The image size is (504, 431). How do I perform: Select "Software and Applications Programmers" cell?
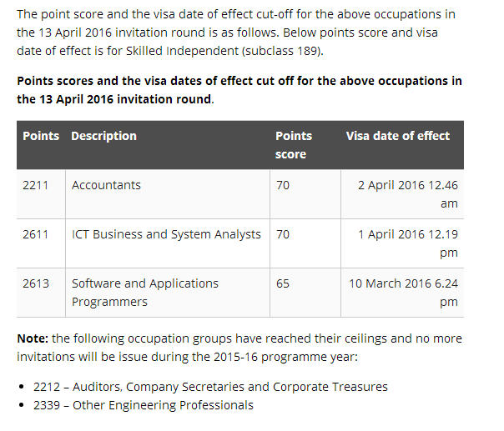tap(145, 293)
